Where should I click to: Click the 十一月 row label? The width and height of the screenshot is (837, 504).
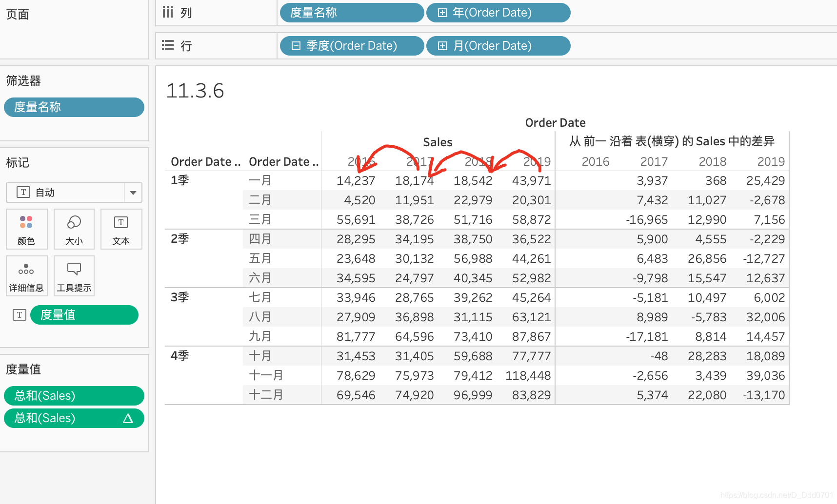[x=266, y=375]
